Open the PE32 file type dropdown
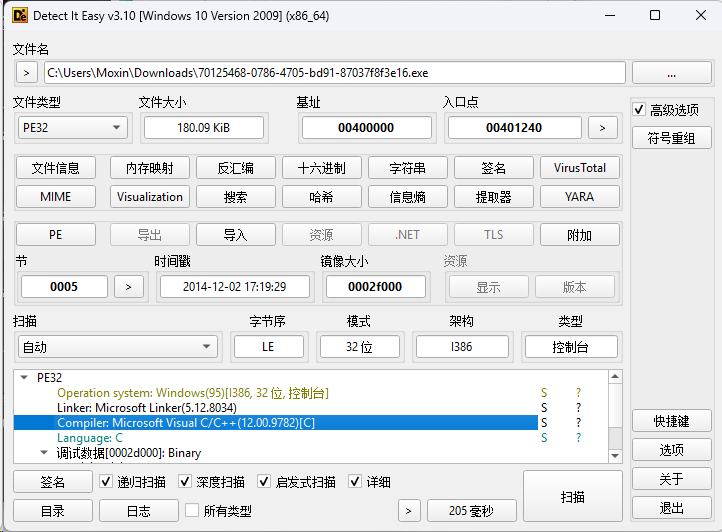 pyautogui.click(x=73, y=127)
